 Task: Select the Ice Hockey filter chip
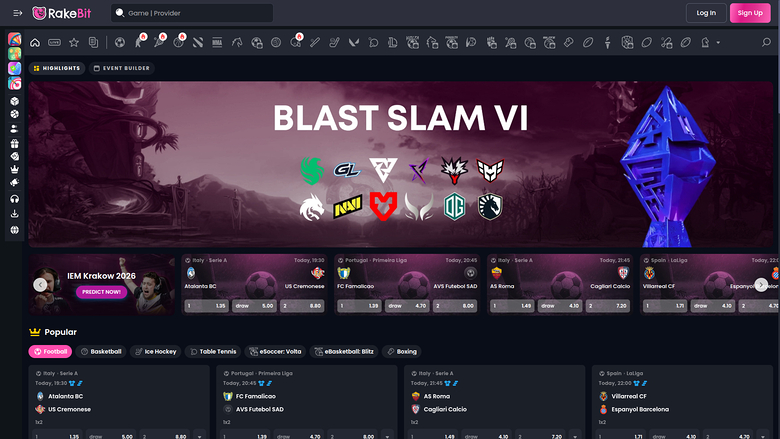click(156, 352)
